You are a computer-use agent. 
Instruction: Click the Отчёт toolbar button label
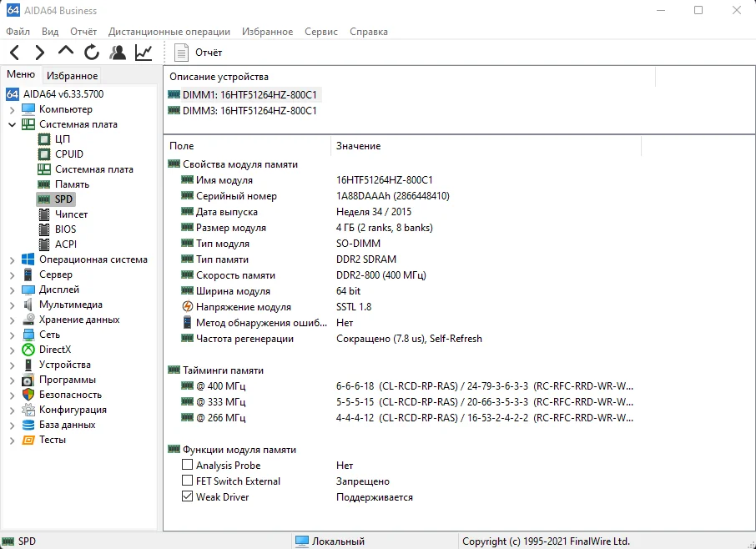click(209, 52)
